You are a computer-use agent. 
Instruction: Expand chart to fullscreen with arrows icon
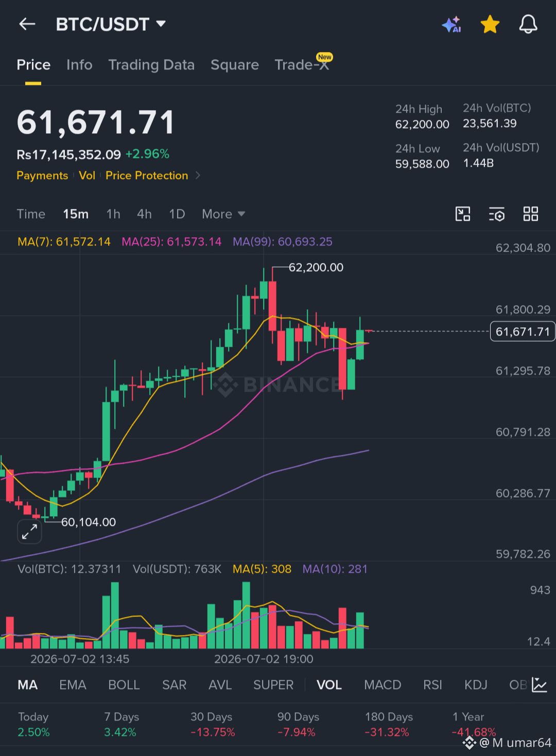[29, 532]
